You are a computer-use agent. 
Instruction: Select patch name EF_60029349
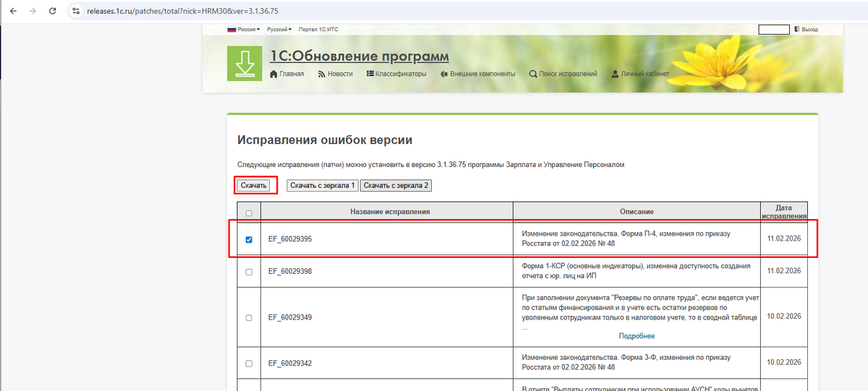coord(290,317)
